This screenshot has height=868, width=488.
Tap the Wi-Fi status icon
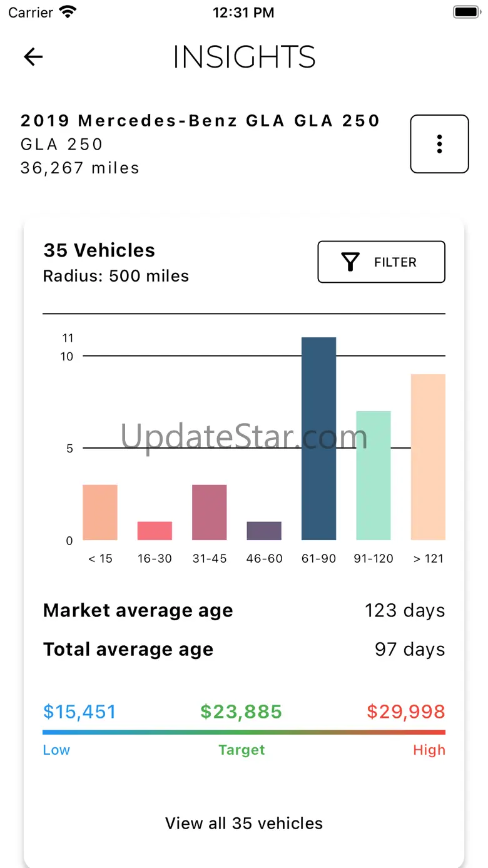pos(67,12)
